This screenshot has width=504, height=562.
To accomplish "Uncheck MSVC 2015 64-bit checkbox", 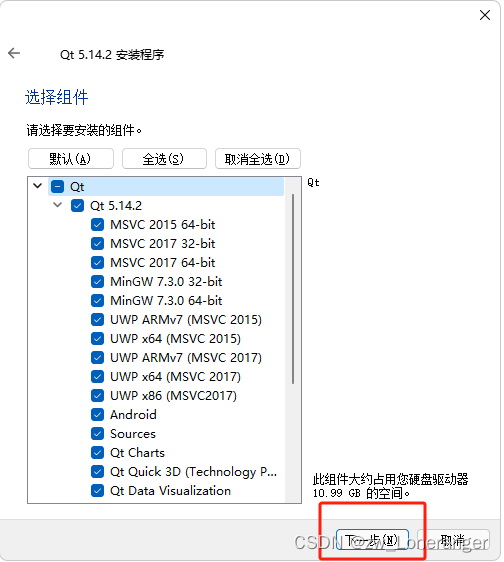I will [98, 225].
